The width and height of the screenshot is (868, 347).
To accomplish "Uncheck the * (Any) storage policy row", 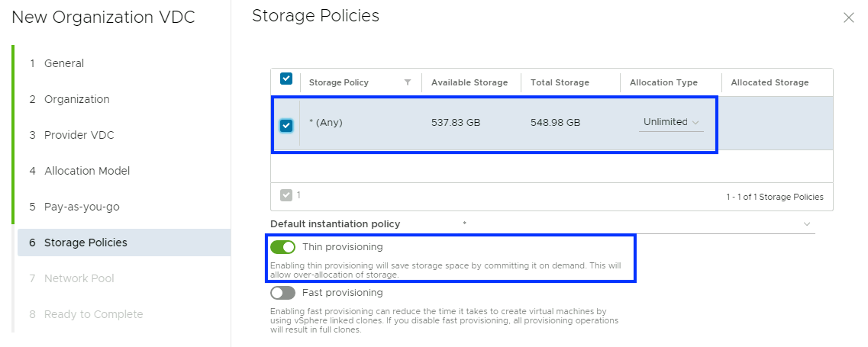I will (x=286, y=125).
